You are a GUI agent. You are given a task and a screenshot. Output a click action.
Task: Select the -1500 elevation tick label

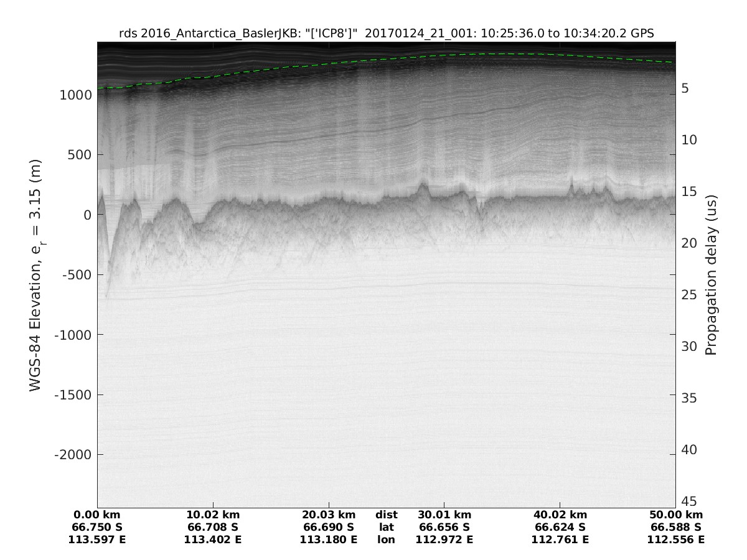[x=74, y=394]
